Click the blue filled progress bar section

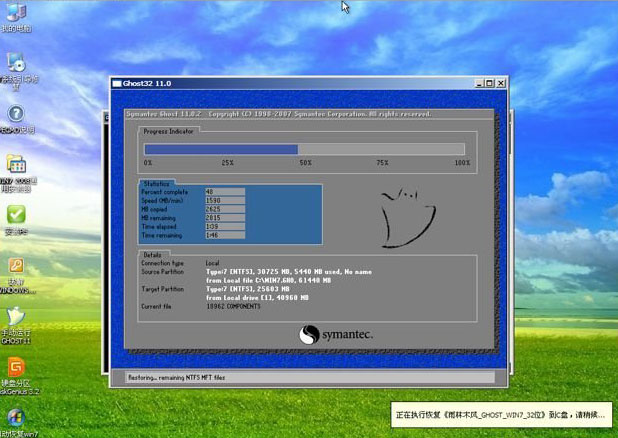221,149
